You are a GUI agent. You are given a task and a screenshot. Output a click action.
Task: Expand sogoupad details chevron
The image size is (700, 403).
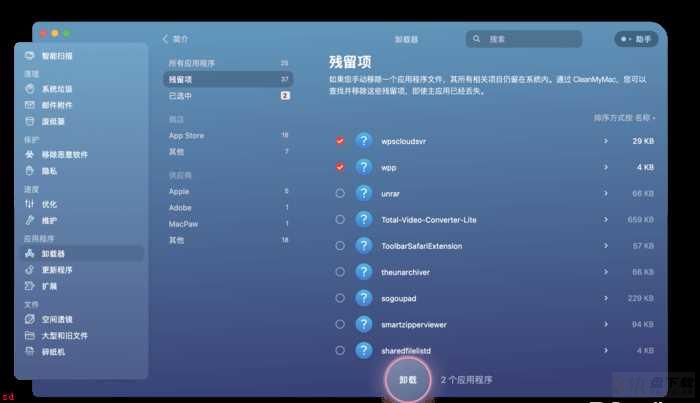(x=606, y=298)
